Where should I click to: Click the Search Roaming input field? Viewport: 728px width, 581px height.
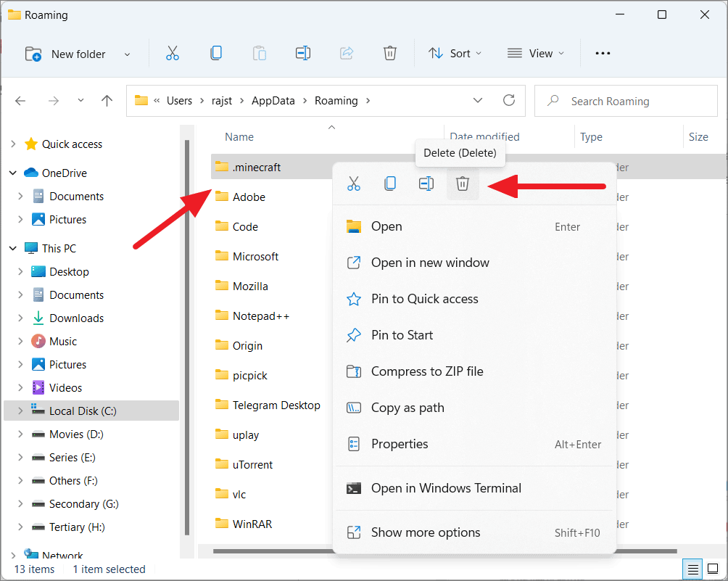[x=625, y=100]
